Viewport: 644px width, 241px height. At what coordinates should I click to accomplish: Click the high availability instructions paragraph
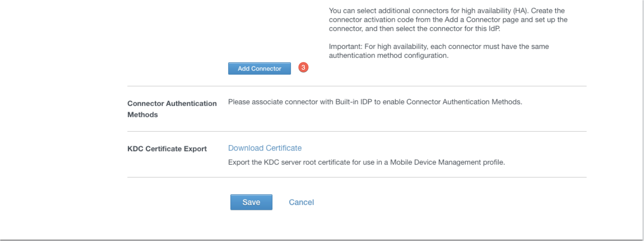[448, 20]
